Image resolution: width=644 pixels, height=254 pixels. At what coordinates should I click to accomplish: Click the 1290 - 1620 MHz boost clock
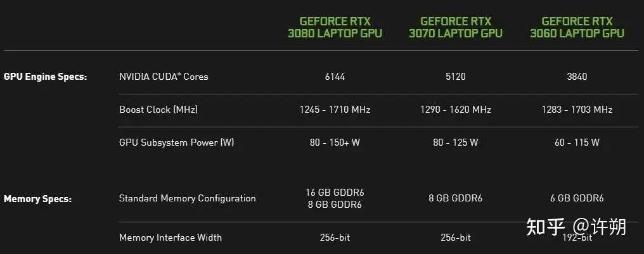(x=455, y=110)
